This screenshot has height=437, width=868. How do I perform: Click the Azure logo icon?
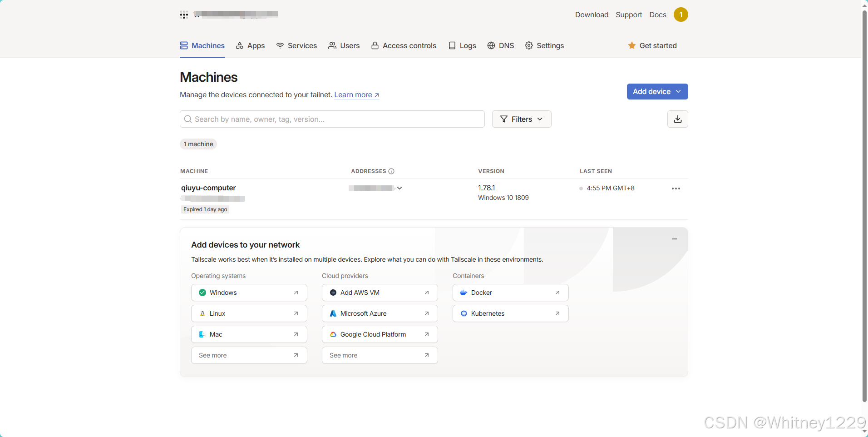333,313
